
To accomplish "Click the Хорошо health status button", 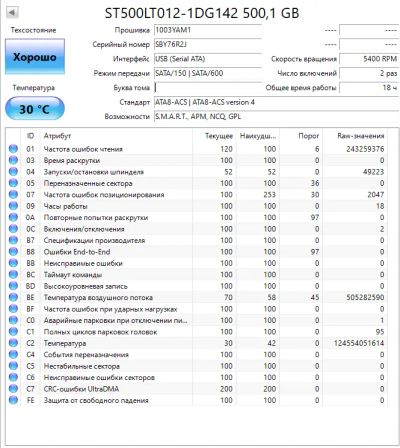I will 35,57.
